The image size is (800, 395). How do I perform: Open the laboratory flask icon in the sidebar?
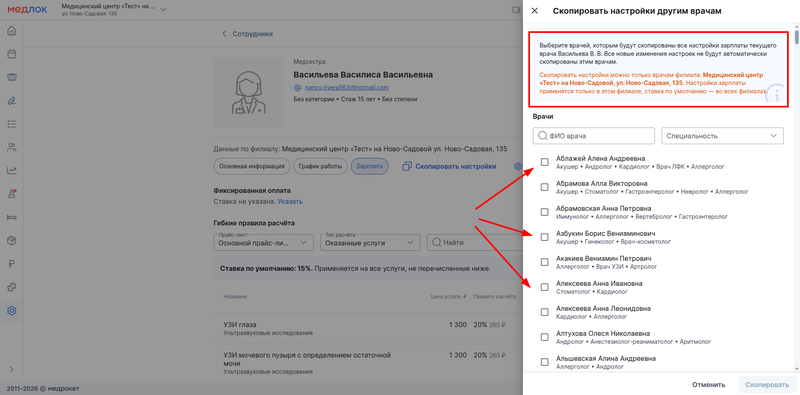[x=12, y=194]
